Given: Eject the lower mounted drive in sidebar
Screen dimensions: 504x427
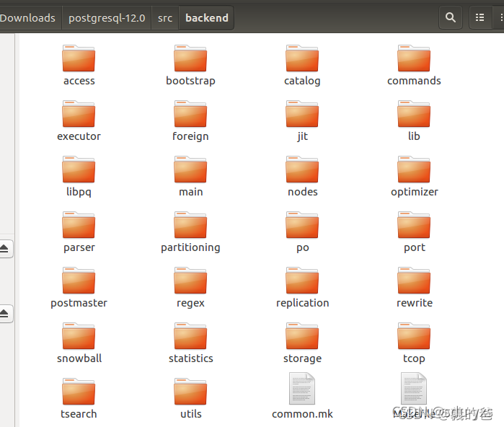Looking at the screenshot, I should 4,314.
